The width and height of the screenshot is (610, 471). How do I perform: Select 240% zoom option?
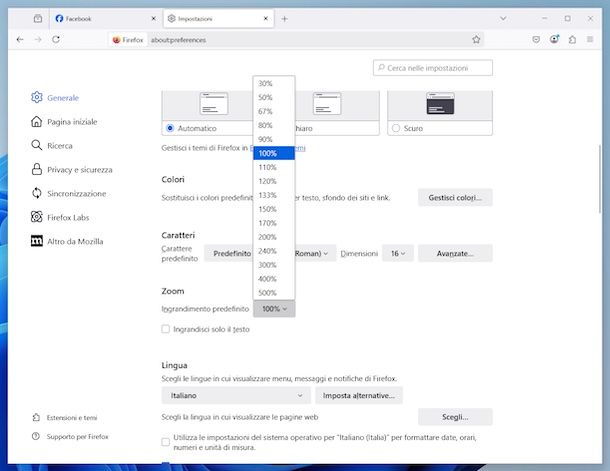click(x=274, y=251)
